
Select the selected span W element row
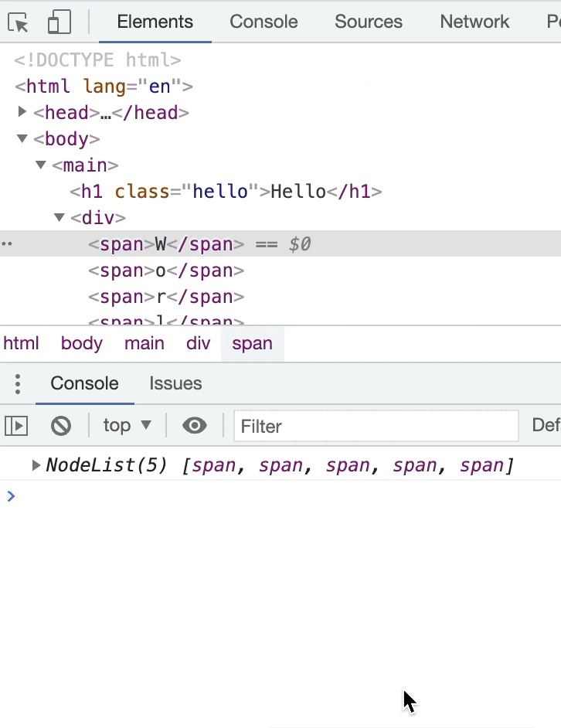pyautogui.click(x=280, y=243)
